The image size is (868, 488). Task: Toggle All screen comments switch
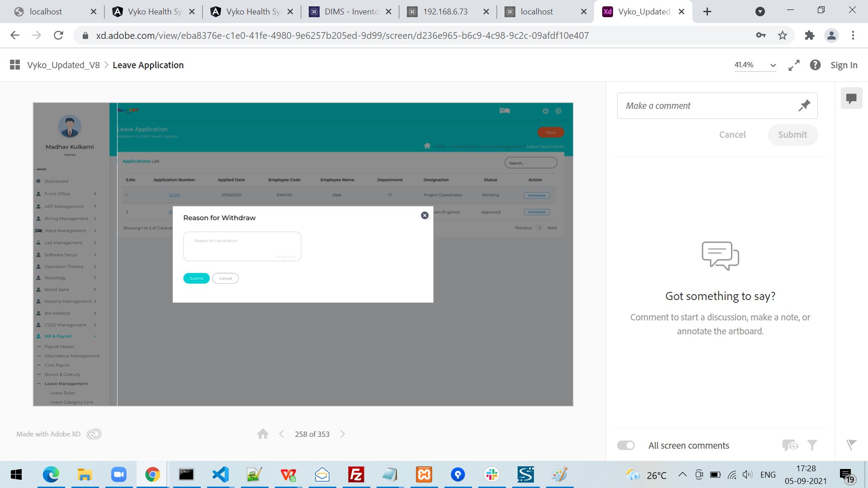click(626, 446)
